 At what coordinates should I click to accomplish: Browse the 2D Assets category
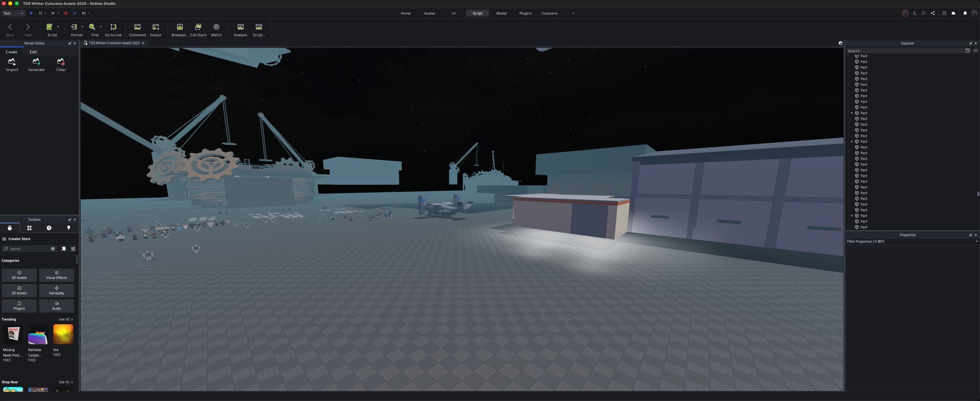19,291
